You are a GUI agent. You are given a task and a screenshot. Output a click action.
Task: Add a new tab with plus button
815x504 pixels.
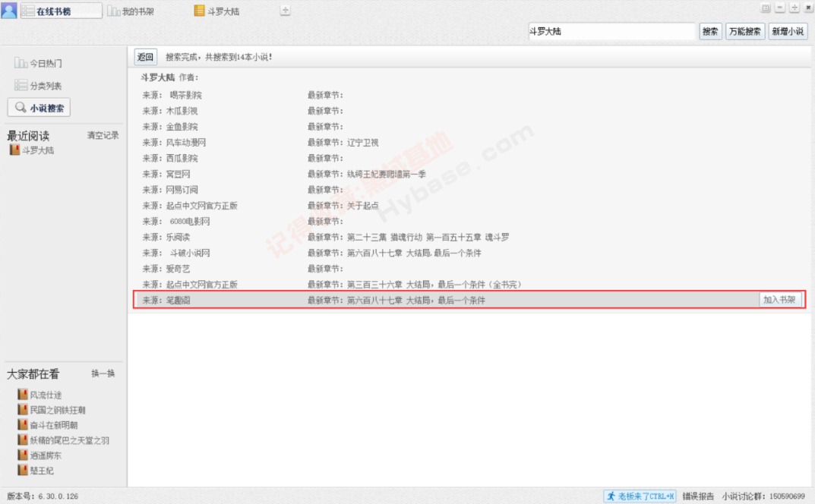pyautogui.click(x=285, y=11)
